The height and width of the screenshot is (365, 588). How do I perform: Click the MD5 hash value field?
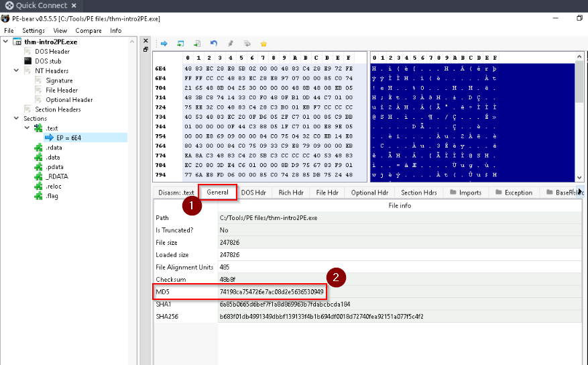coord(272,291)
